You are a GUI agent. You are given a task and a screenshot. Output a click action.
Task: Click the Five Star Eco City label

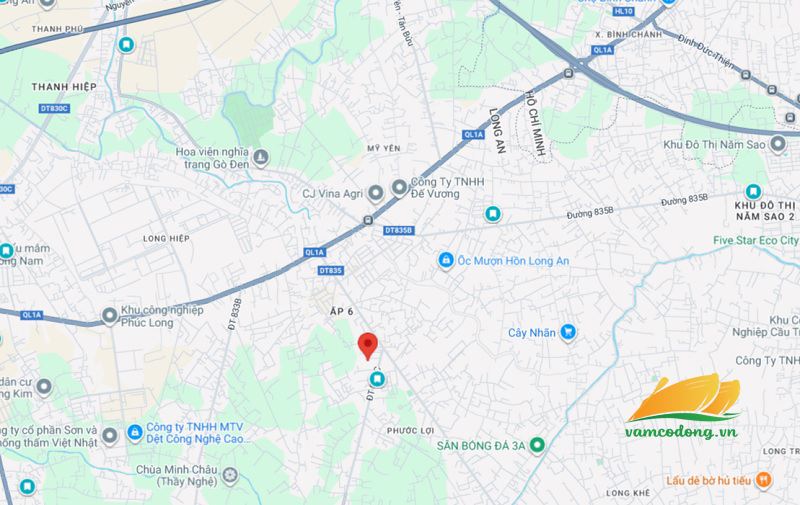pos(756,240)
